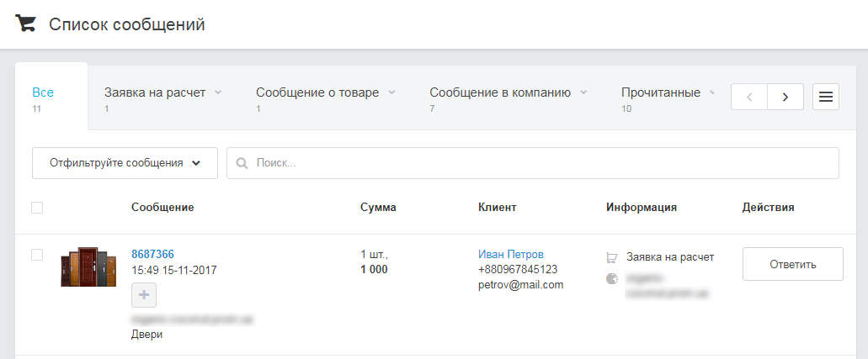Open message link 8687366
Screen dimensions: 868x359
tap(152, 254)
